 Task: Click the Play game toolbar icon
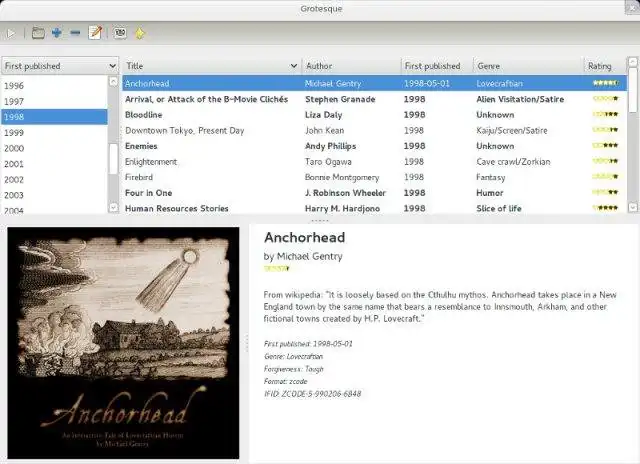[11, 33]
